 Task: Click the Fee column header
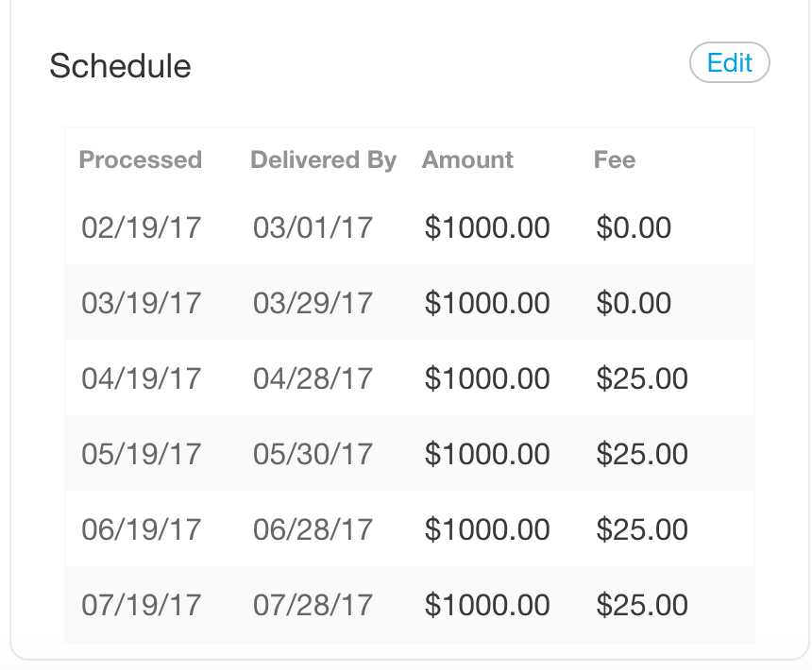click(x=614, y=159)
